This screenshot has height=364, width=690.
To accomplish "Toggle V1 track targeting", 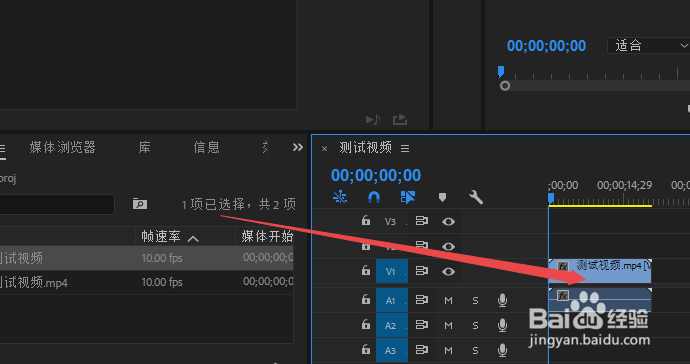I will pyautogui.click(x=392, y=271).
